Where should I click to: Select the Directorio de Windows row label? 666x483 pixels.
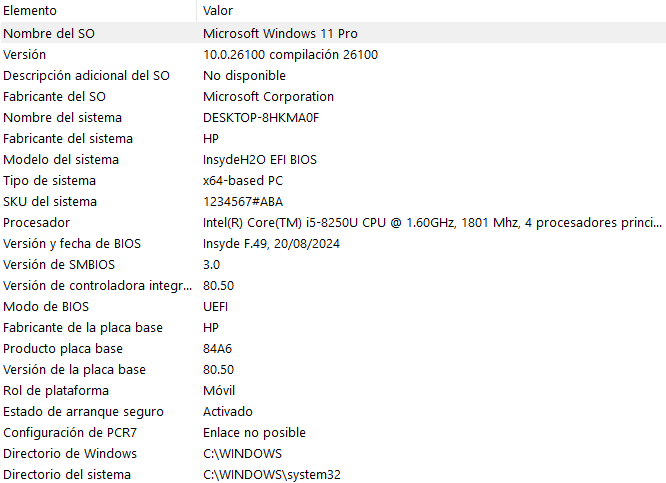(x=70, y=454)
